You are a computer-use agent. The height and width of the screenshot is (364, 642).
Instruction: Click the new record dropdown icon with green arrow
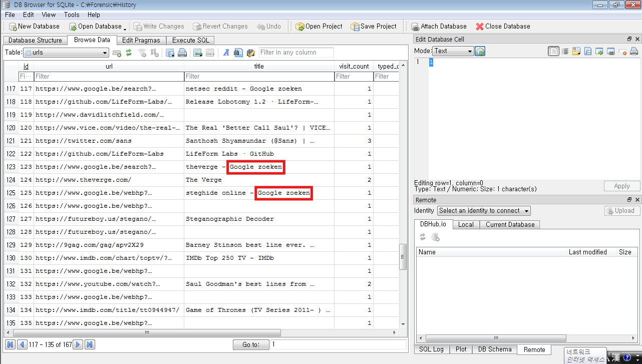click(x=198, y=53)
